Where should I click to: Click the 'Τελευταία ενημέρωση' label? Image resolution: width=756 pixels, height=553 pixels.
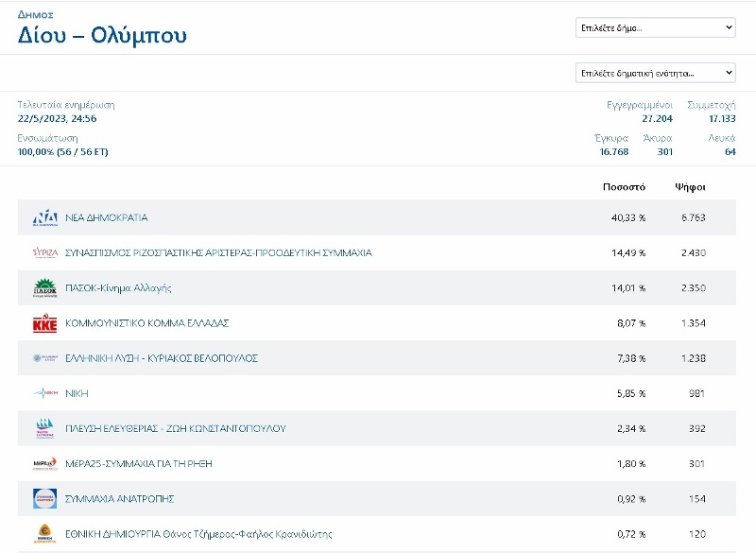coord(66,105)
